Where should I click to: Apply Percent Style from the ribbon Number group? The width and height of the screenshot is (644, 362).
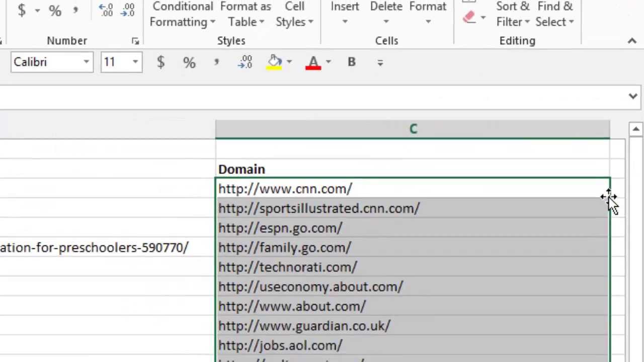click(55, 10)
